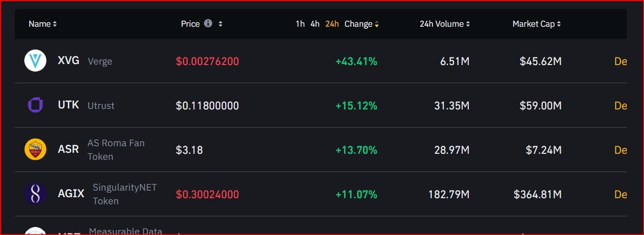
Task: Sort the table by Market Cap
Action: [x=536, y=24]
